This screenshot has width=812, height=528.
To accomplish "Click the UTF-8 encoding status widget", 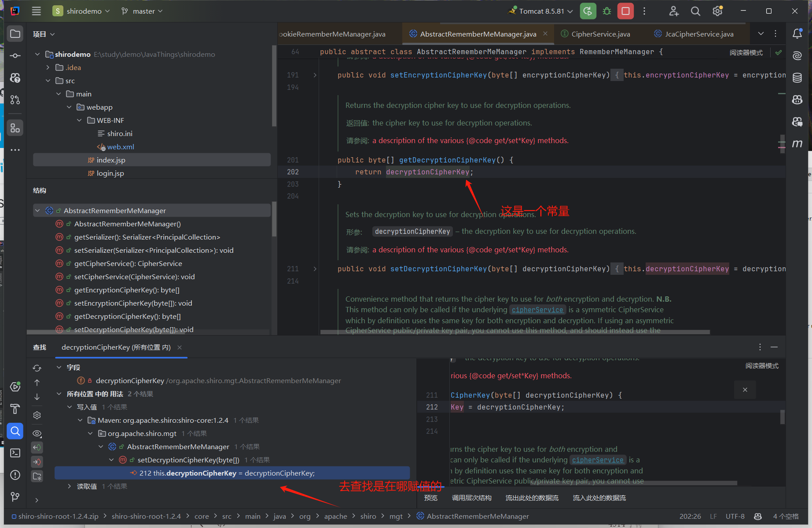I will (x=735, y=516).
